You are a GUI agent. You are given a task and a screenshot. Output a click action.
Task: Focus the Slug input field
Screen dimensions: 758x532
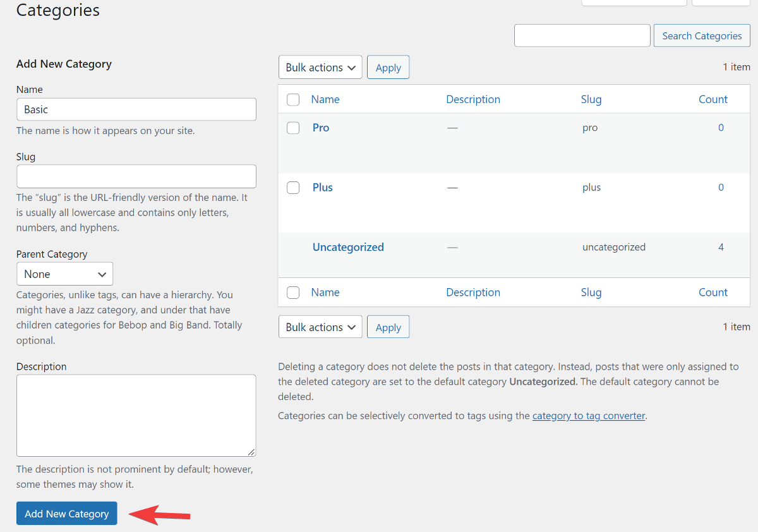coord(136,176)
